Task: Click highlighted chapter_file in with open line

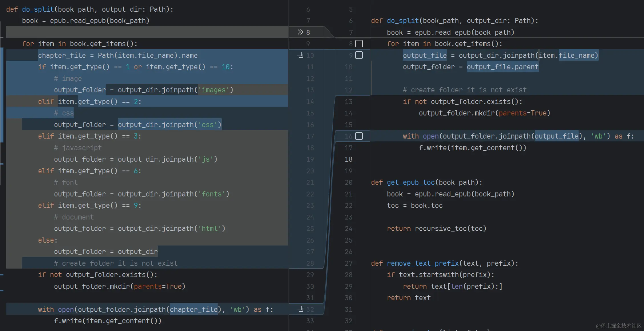Action: pos(194,309)
